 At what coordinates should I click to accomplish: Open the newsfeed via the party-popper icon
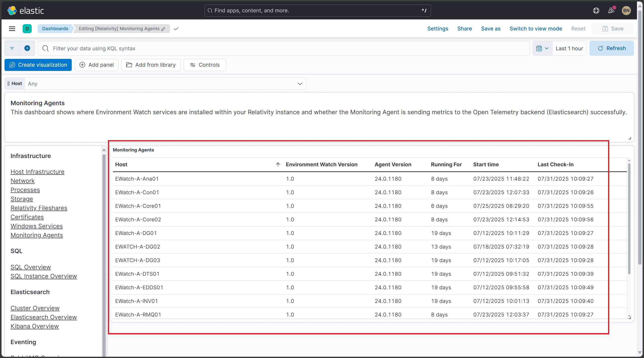point(611,11)
